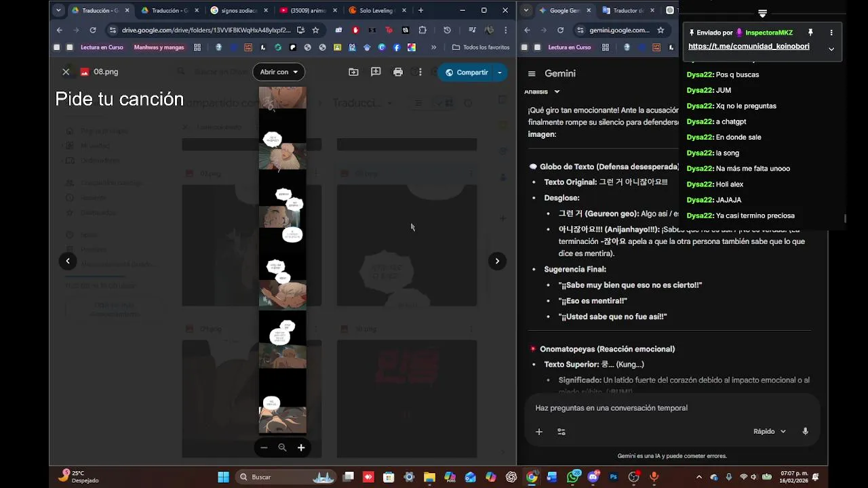Open the t.me/comunidad_koinobori link
Image resolution: width=868 pixels, height=488 pixels.
749,47
